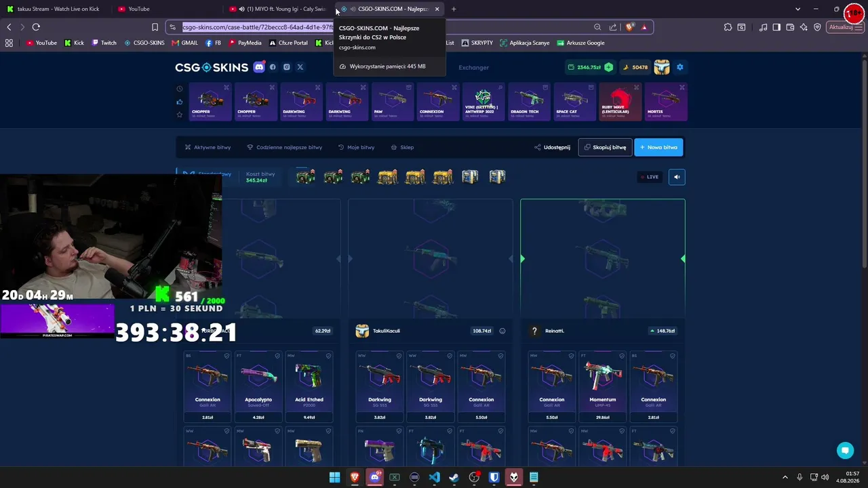Switch to the MIYO ft. Young Igi tab
Screen dimensions: 868x488
tap(279, 9)
